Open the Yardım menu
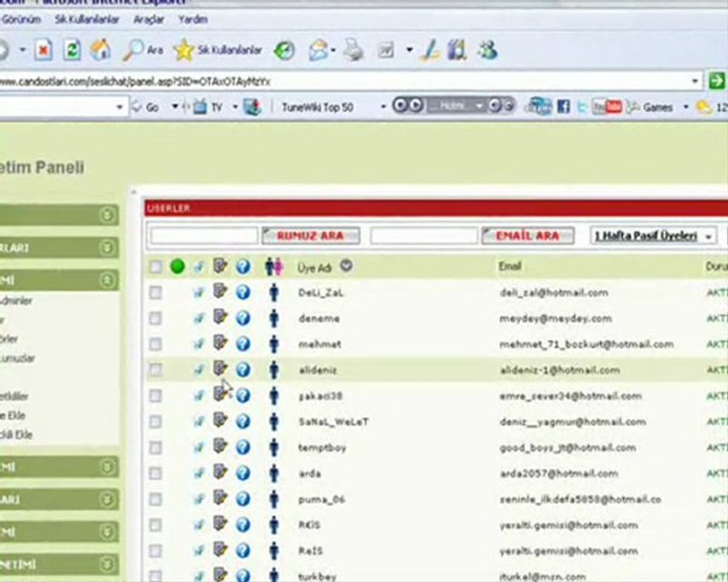The width and height of the screenshot is (728, 582). pos(193,19)
